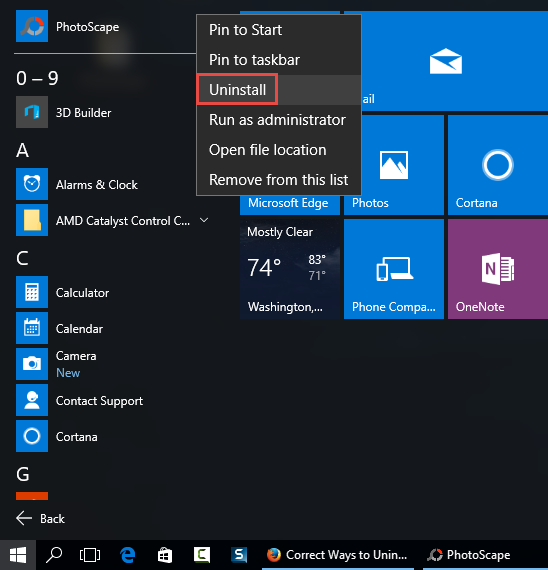548x570 pixels.
Task: Open the OneNote tile
Action: 498,269
